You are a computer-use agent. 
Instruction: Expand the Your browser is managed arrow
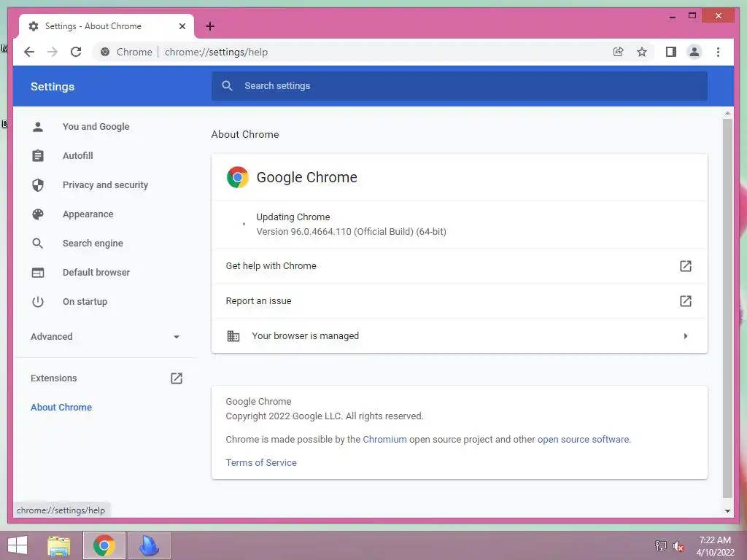coord(686,335)
